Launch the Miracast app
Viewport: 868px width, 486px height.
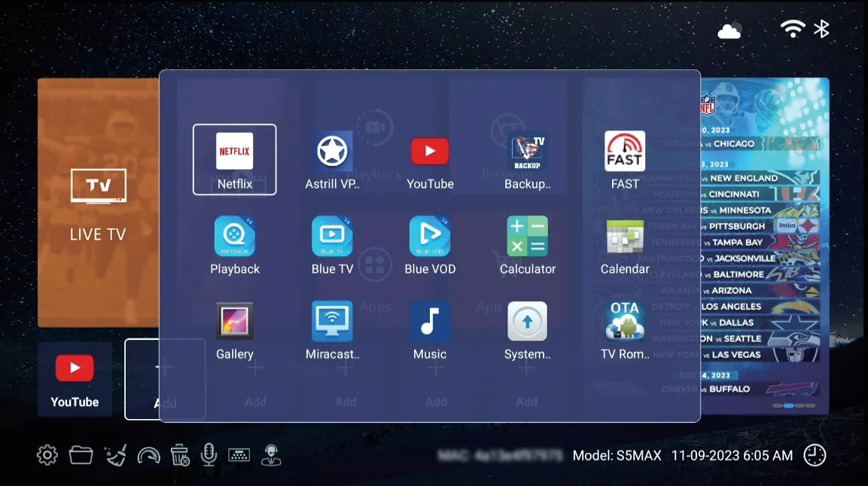[332, 331]
